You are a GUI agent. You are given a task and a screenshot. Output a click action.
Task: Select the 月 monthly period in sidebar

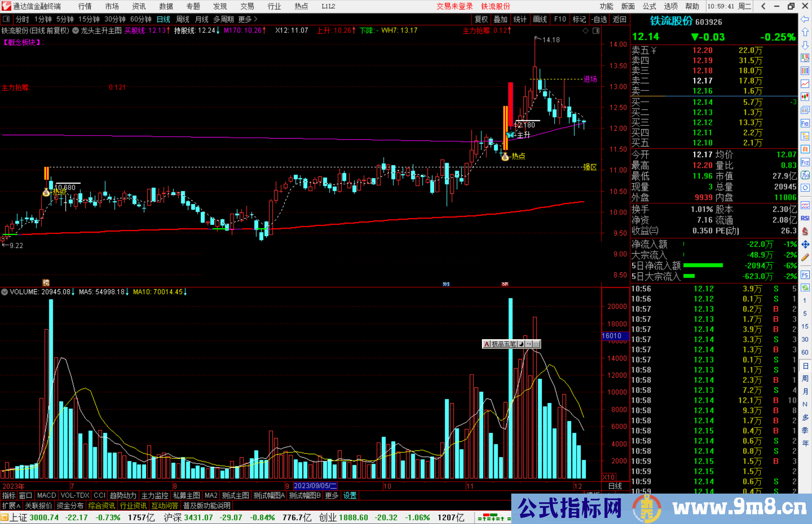(805, 391)
